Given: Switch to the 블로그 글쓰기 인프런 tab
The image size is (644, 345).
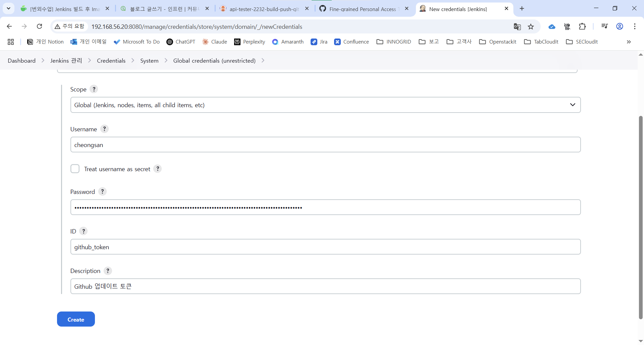Looking at the screenshot, I should tap(165, 9).
